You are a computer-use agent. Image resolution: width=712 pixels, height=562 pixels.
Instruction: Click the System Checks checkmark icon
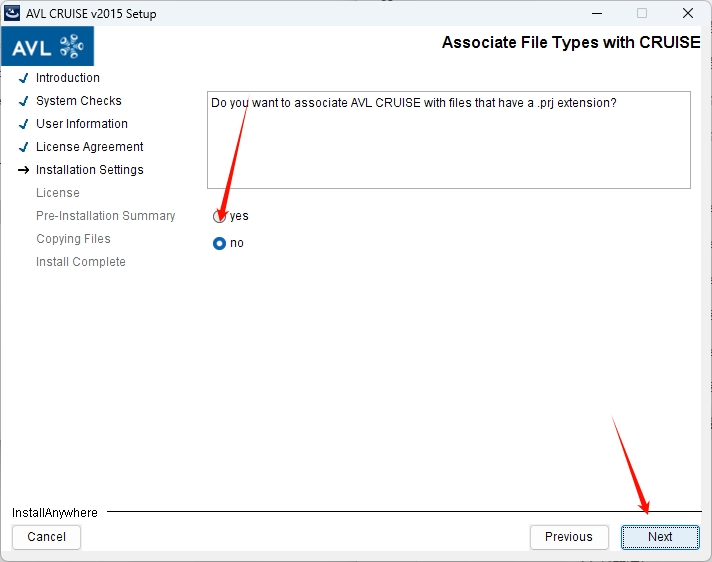pyautogui.click(x=23, y=101)
